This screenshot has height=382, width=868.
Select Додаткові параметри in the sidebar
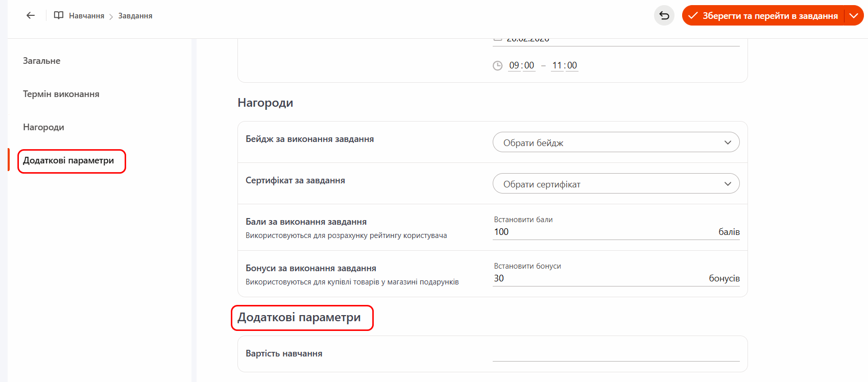click(68, 161)
